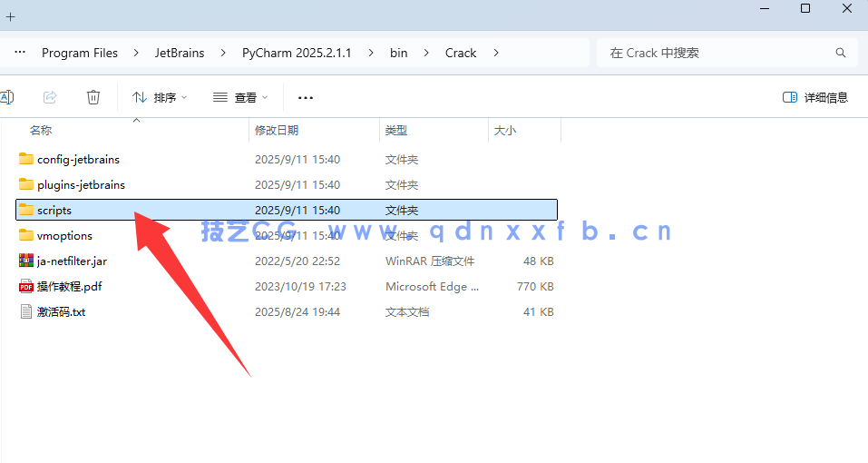
Task: Click the 文本文档 type cell
Action: point(407,311)
